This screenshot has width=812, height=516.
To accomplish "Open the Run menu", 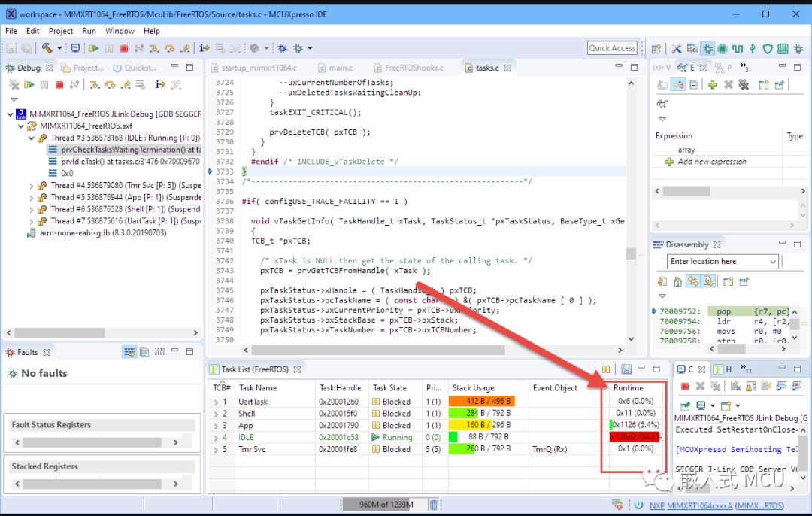I will click(89, 31).
